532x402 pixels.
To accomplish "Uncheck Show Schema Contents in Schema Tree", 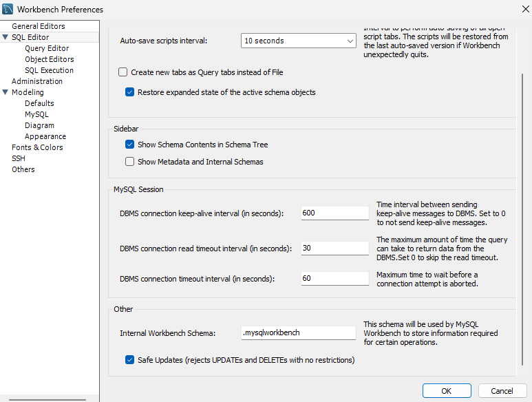I will [129, 145].
